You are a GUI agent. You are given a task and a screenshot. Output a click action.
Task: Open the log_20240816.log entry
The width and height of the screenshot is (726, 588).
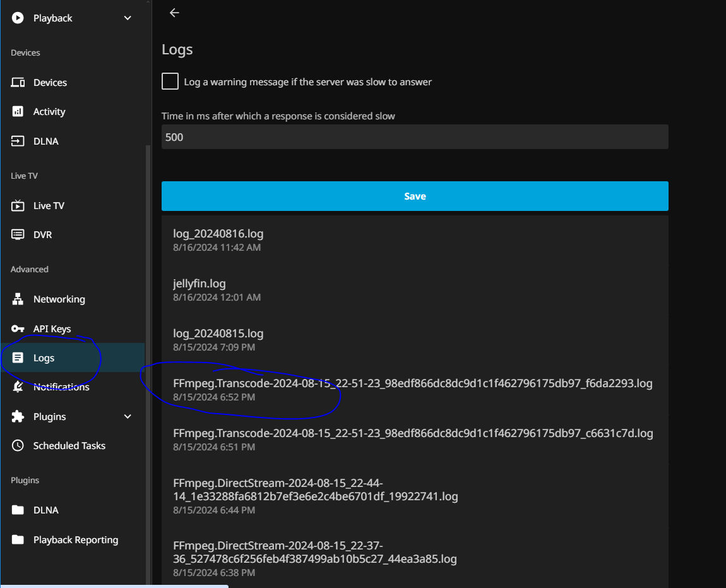click(218, 234)
